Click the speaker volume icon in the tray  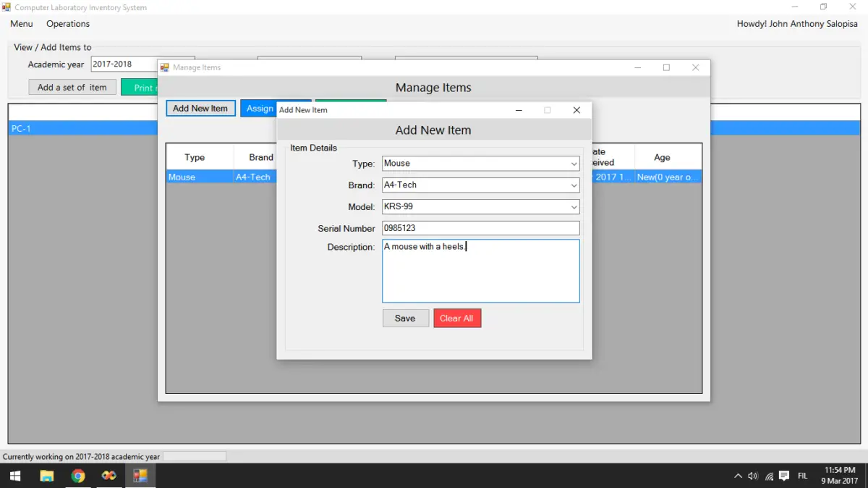tap(752, 476)
